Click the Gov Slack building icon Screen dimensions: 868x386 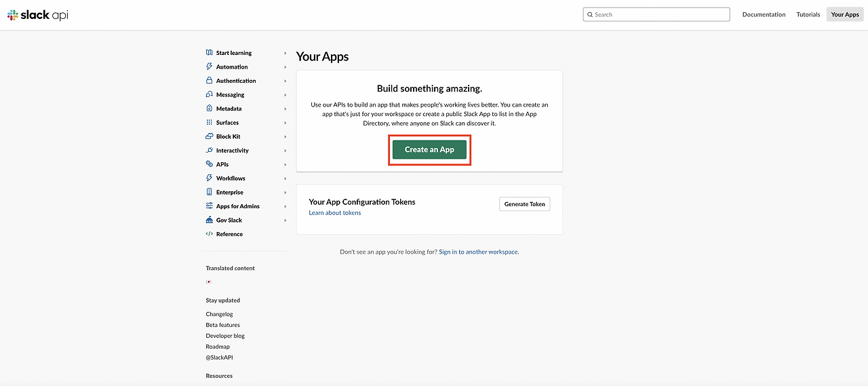[210, 220]
